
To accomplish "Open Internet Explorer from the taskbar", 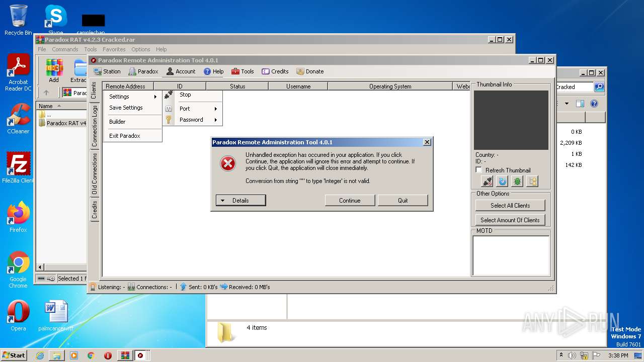I will click(40, 355).
